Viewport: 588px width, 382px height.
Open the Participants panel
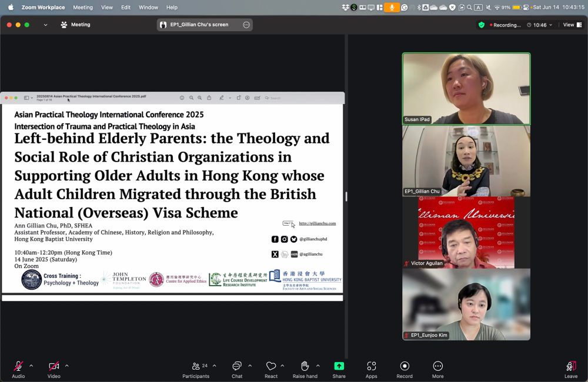point(196,370)
